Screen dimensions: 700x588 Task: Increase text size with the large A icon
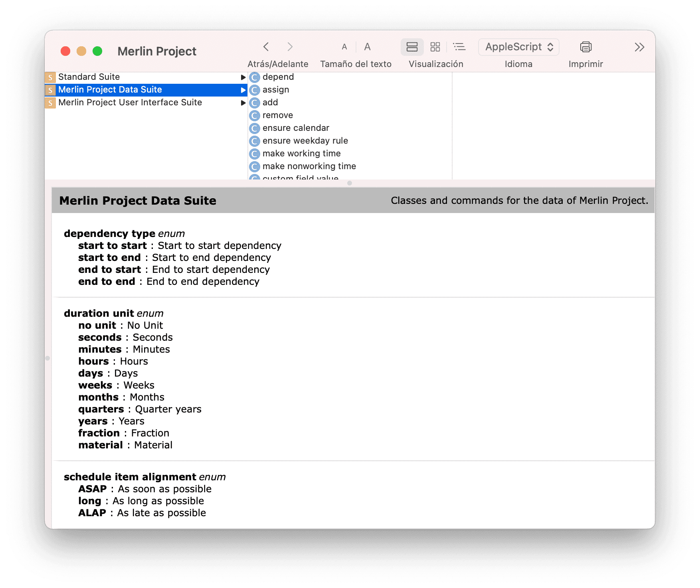point(368,47)
